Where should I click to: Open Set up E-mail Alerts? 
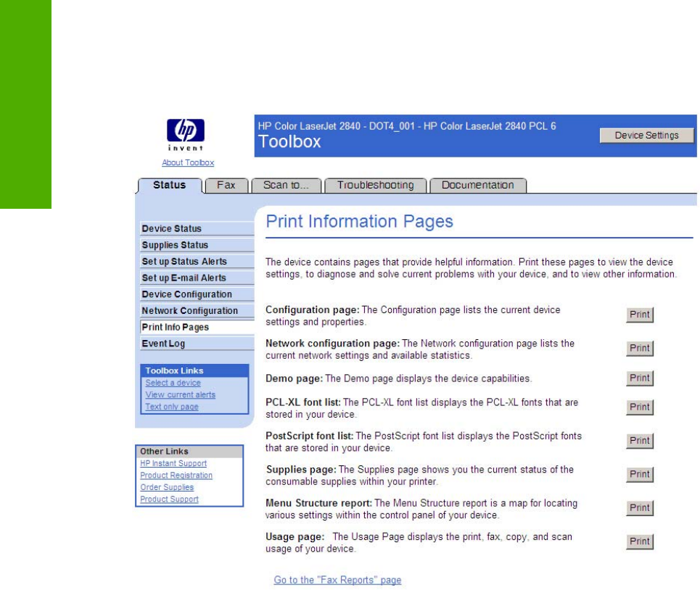[197, 278]
